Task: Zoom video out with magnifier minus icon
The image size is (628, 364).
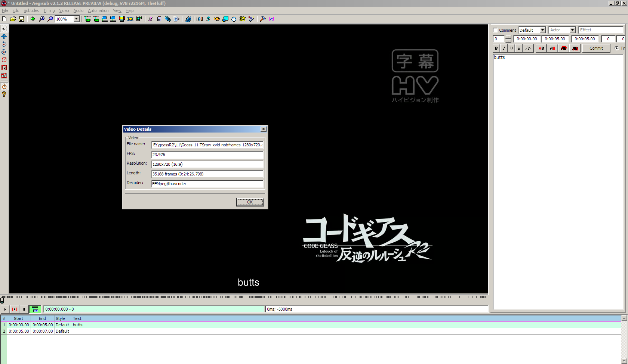Action: 50,19
